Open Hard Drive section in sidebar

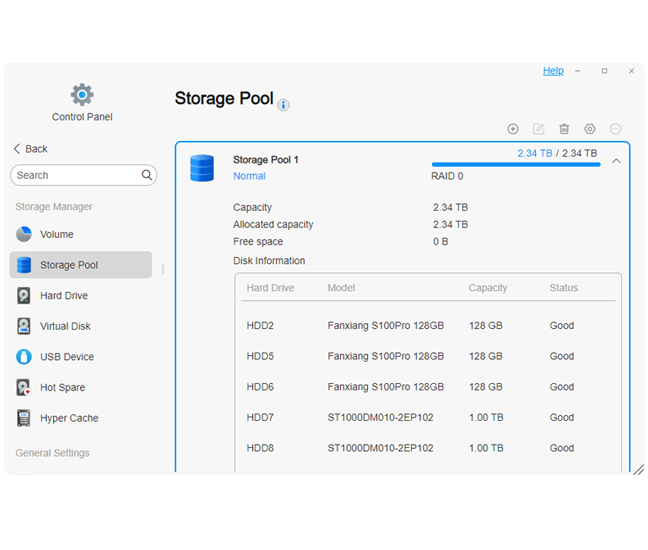pos(63,296)
